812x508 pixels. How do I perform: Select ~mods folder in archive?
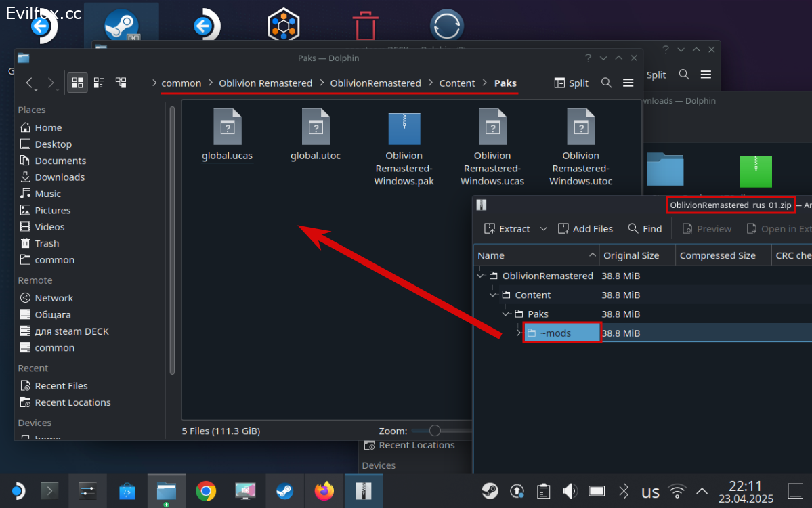pos(562,333)
